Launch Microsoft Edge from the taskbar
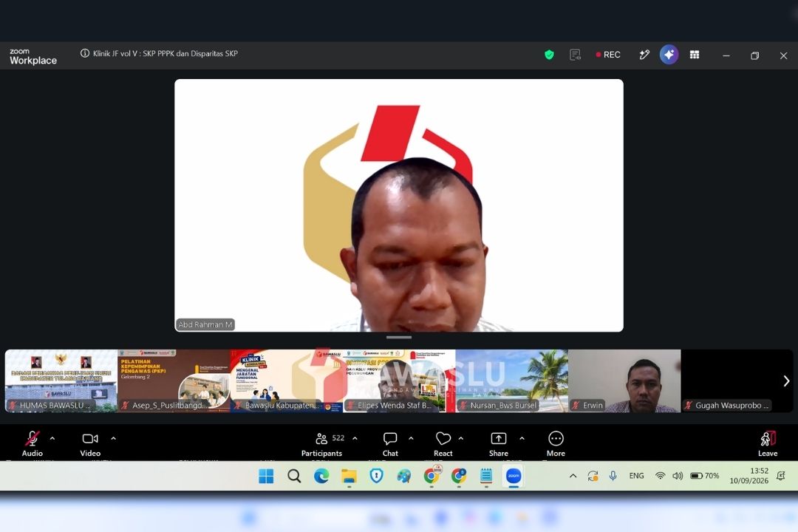Image resolution: width=798 pixels, height=532 pixels. click(321, 476)
